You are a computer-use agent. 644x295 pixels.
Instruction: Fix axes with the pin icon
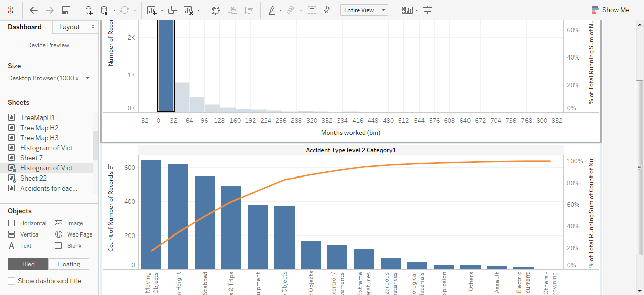pyautogui.click(x=327, y=10)
